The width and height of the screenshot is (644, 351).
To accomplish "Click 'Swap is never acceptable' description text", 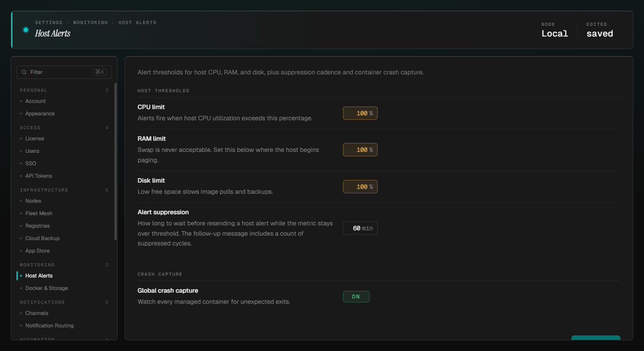I will [x=228, y=155].
